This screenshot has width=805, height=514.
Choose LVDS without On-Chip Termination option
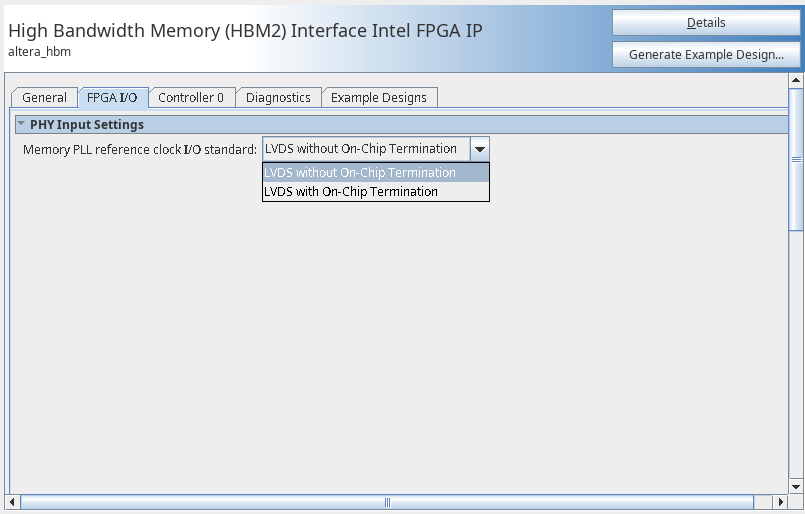pyautogui.click(x=360, y=173)
